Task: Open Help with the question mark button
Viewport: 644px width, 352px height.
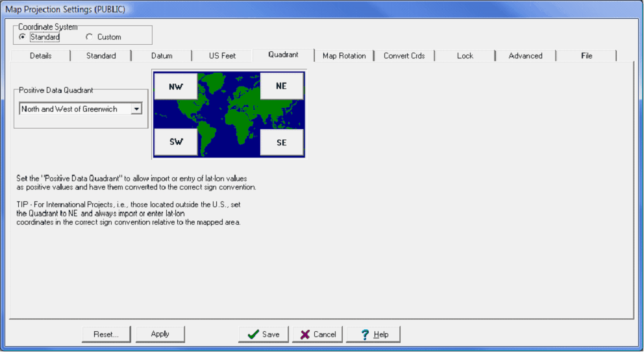Action: (373, 334)
